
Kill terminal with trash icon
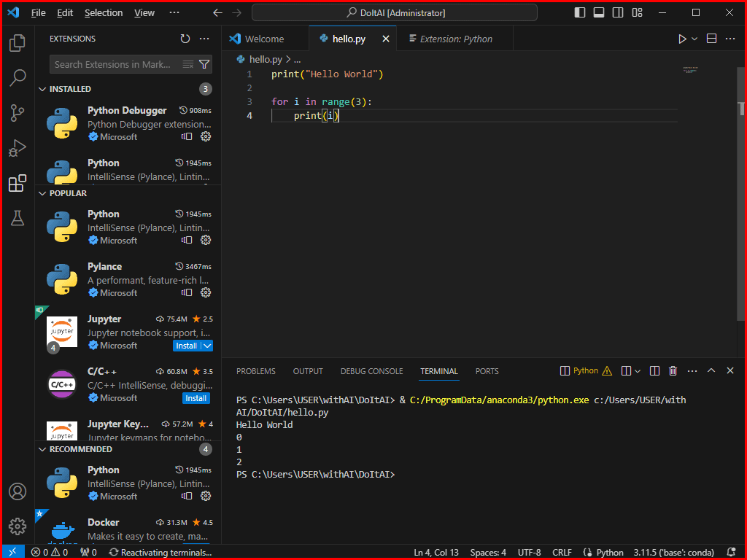click(x=673, y=370)
